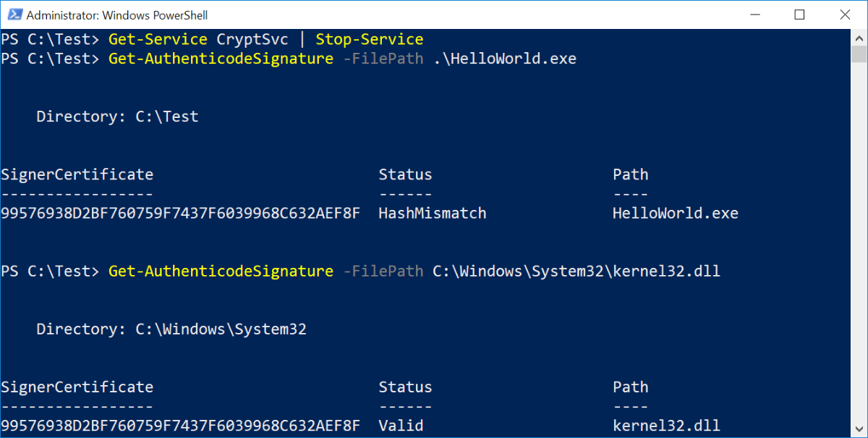Click the Directory: C:\Test line

[117, 117]
